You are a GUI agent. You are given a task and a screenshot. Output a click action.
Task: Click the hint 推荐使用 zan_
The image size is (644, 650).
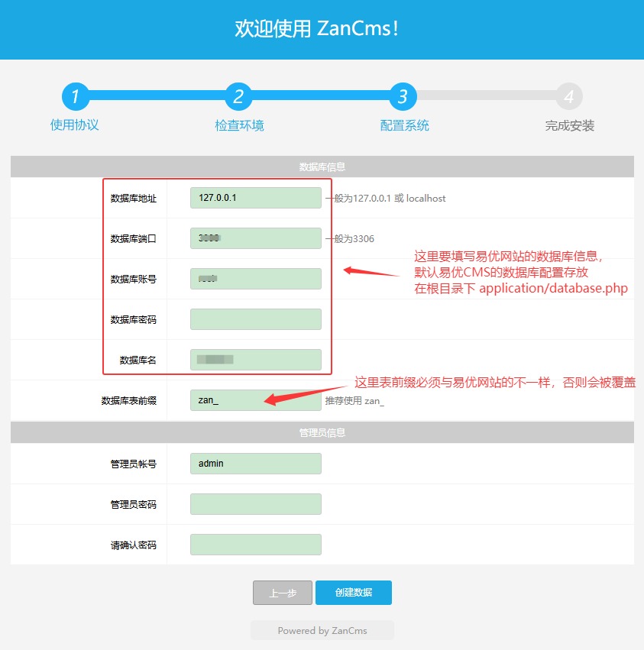pos(354,401)
